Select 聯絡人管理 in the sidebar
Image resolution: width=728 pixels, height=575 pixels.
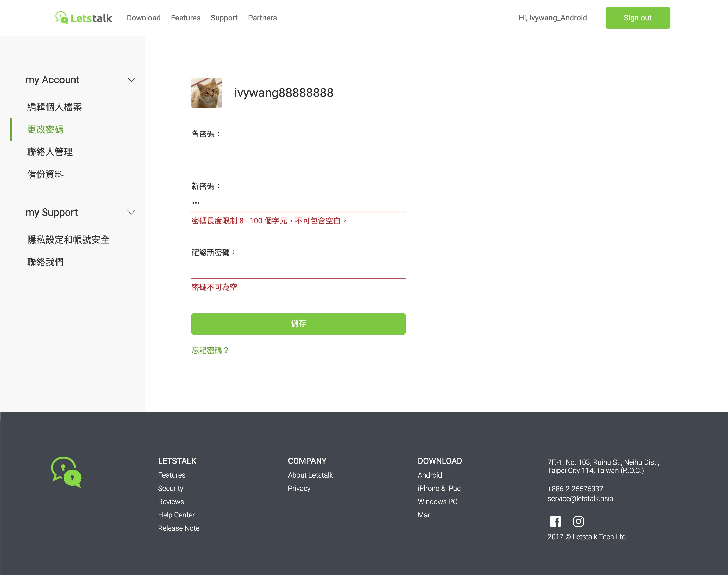coord(50,152)
